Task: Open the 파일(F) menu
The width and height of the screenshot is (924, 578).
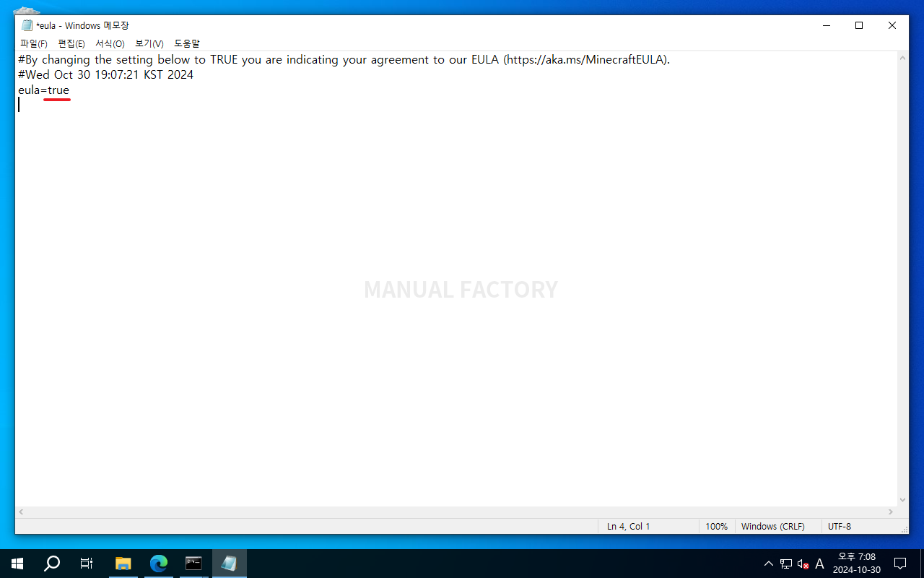Action: pyautogui.click(x=33, y=44)
